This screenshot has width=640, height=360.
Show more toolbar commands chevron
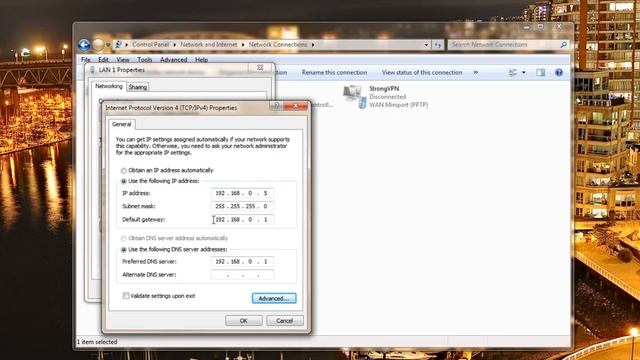(x=476, y=72)
